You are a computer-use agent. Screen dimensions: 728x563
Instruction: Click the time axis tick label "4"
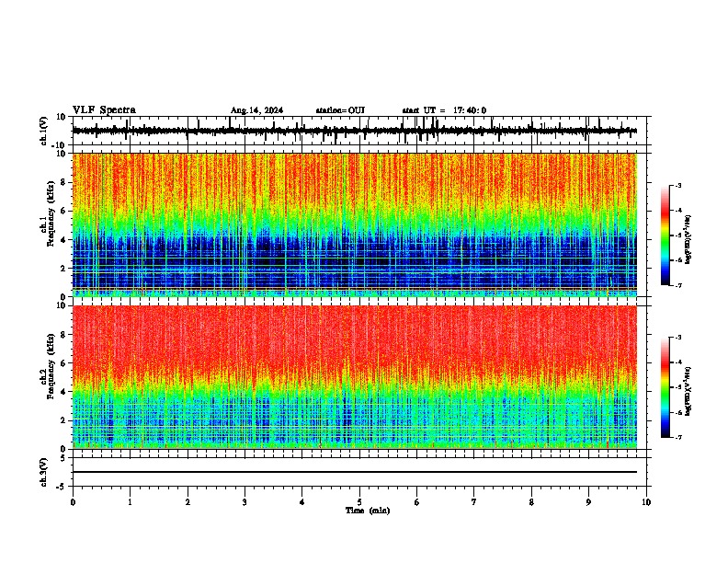(302, 502)
